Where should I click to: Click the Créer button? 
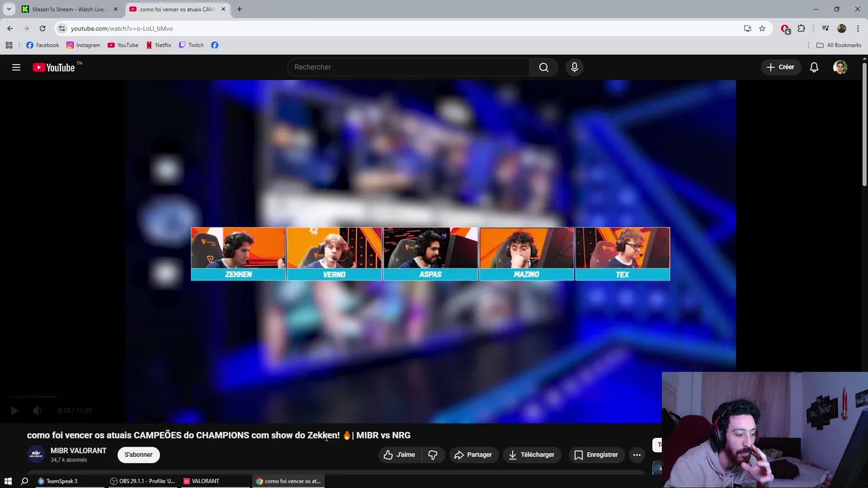pyautogui.click(x=781, y=67)
